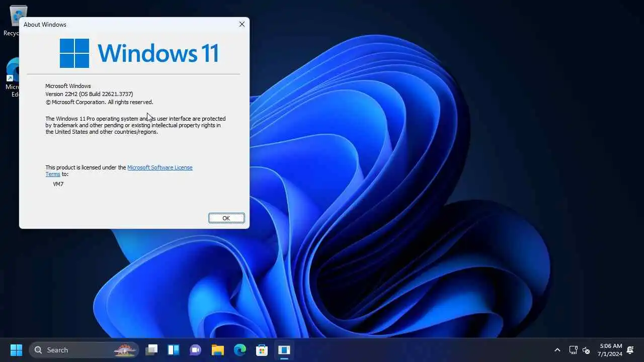Open the Start menu
The height and width of the screenshot is (362, 644).
click(16, 350)
